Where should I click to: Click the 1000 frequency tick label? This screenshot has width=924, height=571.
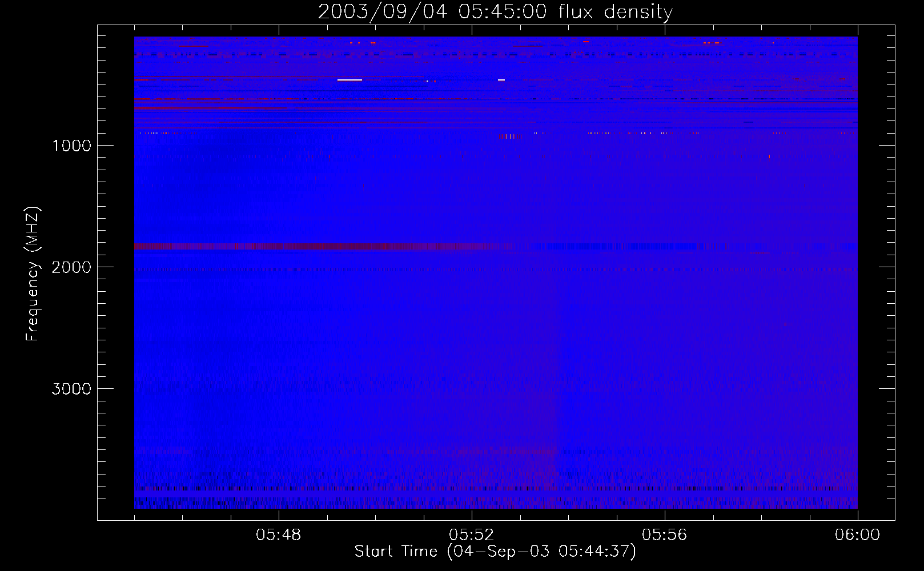(72, 146)
